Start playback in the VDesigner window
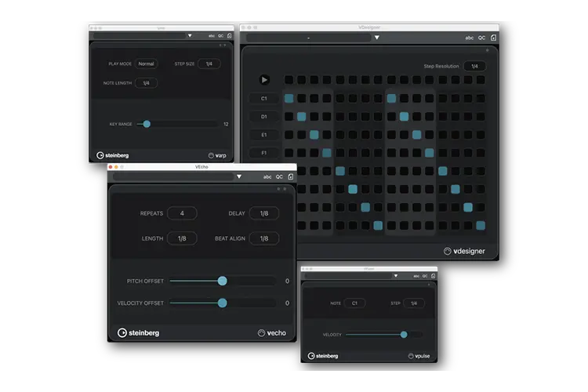This screenshot has width=588, height=392. (x=264, y=79)
